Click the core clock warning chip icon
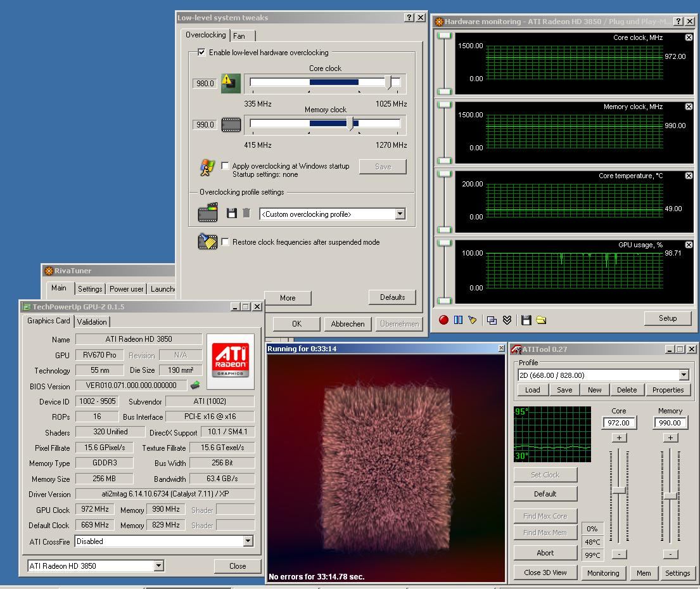 (x=231, y=83)
